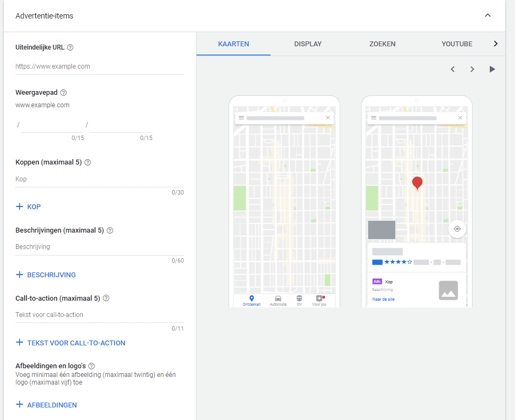Click hamburger menu in first phone preview
The image size is (515, 420).
click(241, 118)
